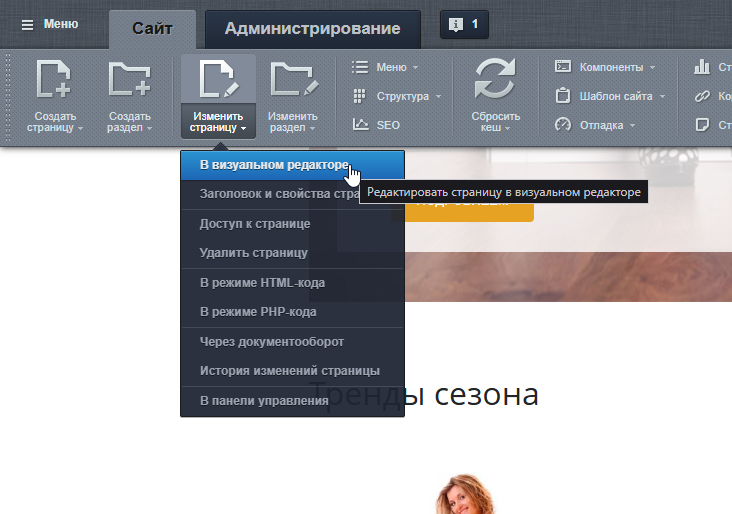Choose Удалить страницу in the menu
The image size is (732, 514).
[253, 253]
